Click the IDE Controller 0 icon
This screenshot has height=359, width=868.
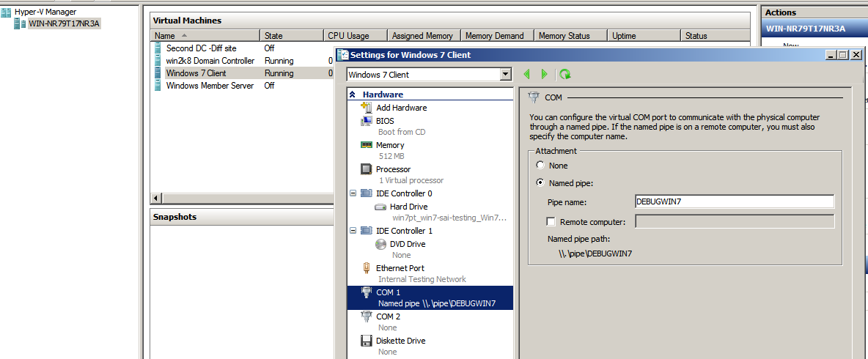[367, 193]
